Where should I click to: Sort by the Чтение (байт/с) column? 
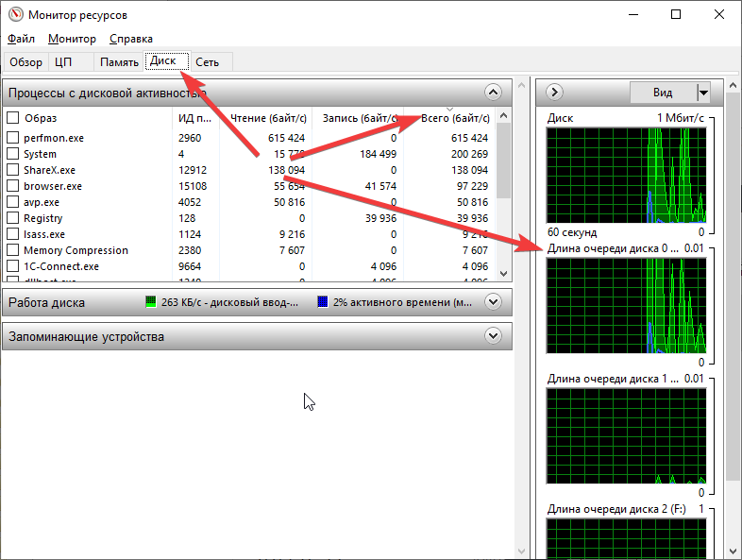coord(266,118)
